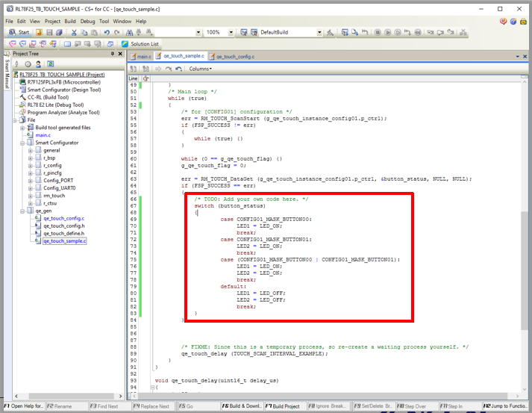Switch to the main.c editor tab

point(141,56)
